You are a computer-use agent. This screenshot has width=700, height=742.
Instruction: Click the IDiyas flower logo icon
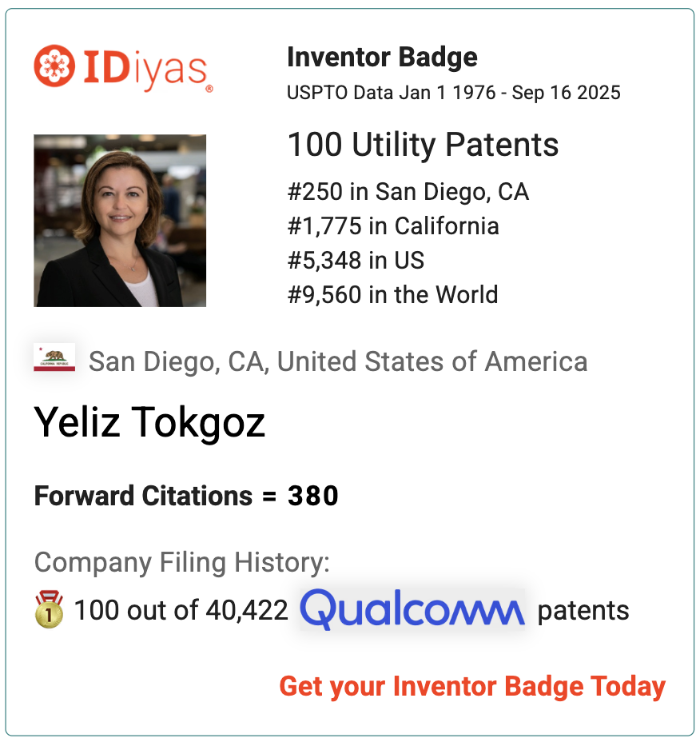point(54,66)
